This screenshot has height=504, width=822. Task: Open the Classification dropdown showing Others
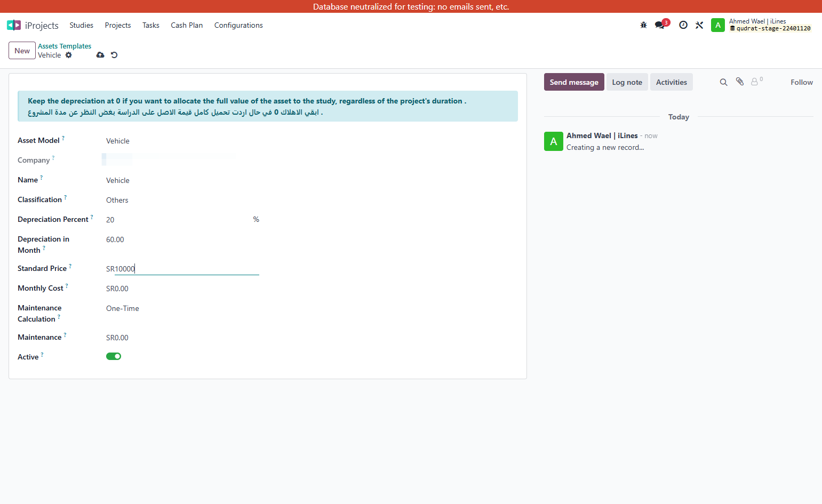tap(182, 200)
